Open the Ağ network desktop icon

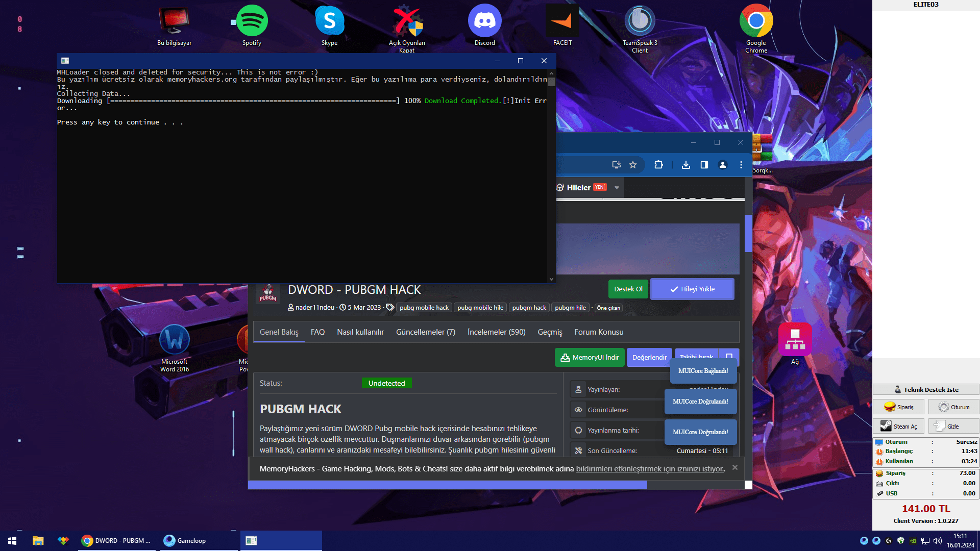pyautogui.click(x=795, y=344)
